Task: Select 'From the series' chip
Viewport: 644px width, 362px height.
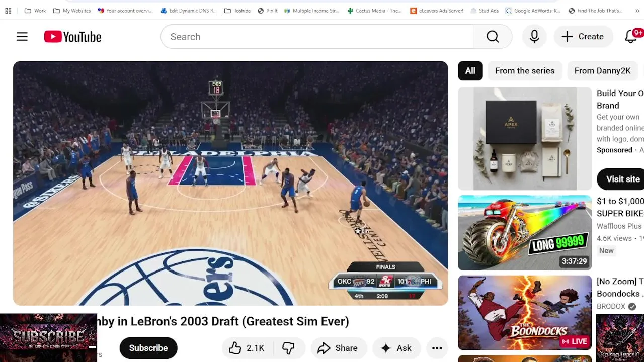Action: coord(525,71)
